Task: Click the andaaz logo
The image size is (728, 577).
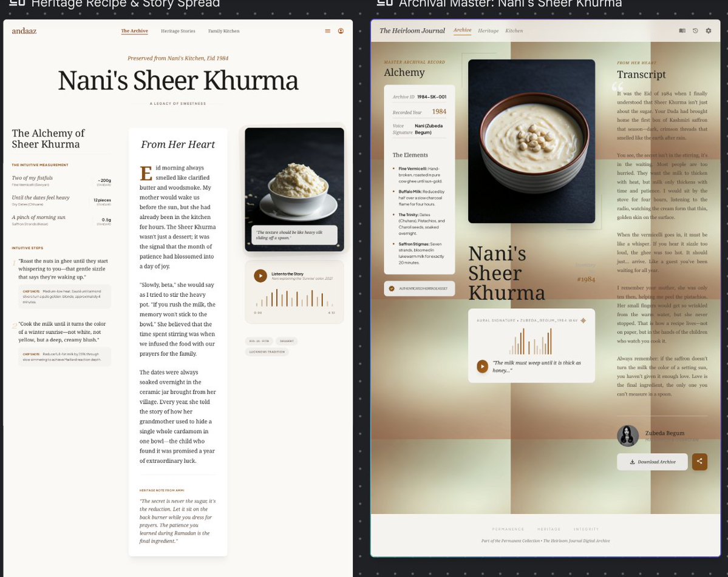Action: click(x=24, y=31)
